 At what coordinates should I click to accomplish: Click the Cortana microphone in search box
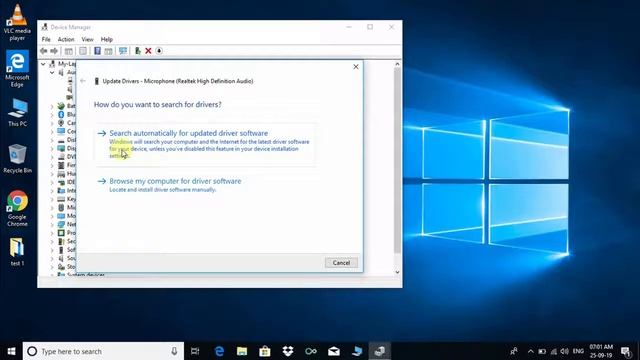click(174, 351)
